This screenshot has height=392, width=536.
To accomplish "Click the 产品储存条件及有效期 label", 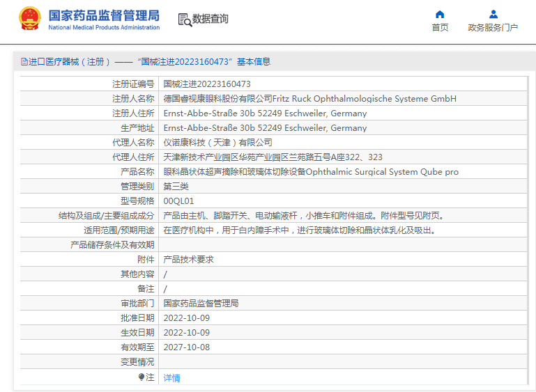I will point(112,245).
